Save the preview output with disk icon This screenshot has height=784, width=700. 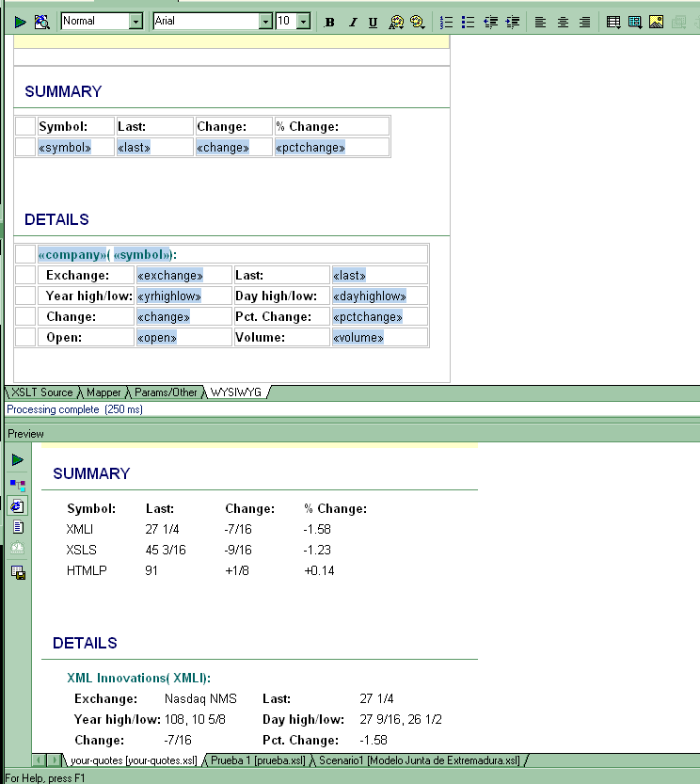point(18,572)
